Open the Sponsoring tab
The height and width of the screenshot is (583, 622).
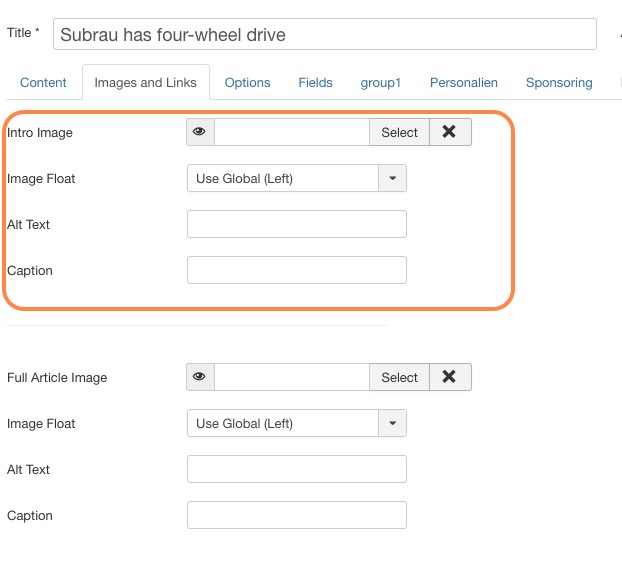click(559, 82)
